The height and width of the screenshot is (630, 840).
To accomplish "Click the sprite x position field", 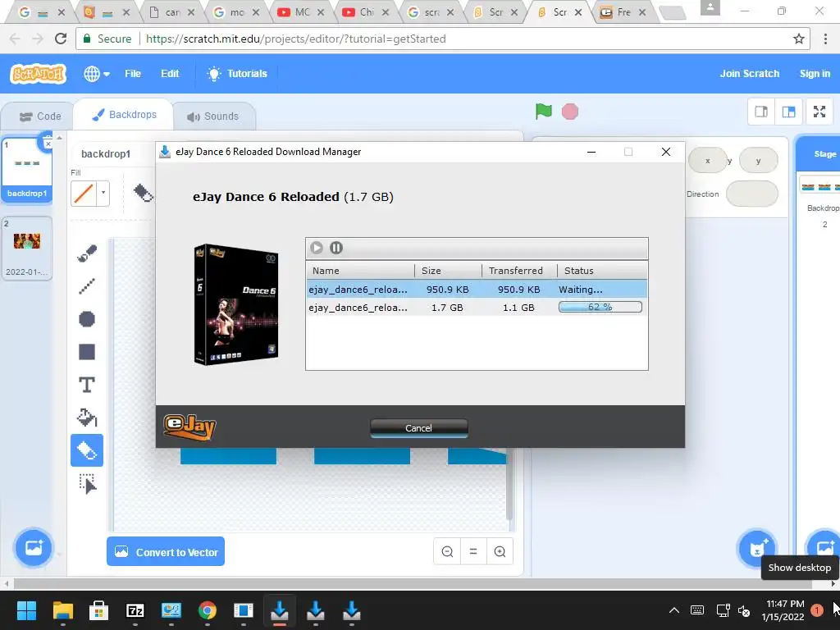I will tap(707, 161).
